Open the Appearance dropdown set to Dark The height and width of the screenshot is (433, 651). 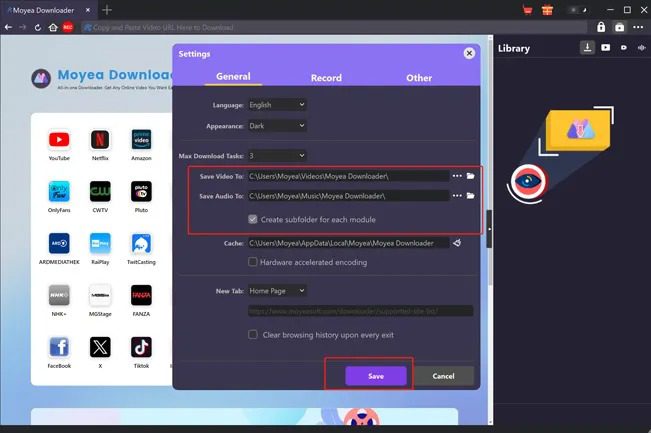click(x=276, y=126)
